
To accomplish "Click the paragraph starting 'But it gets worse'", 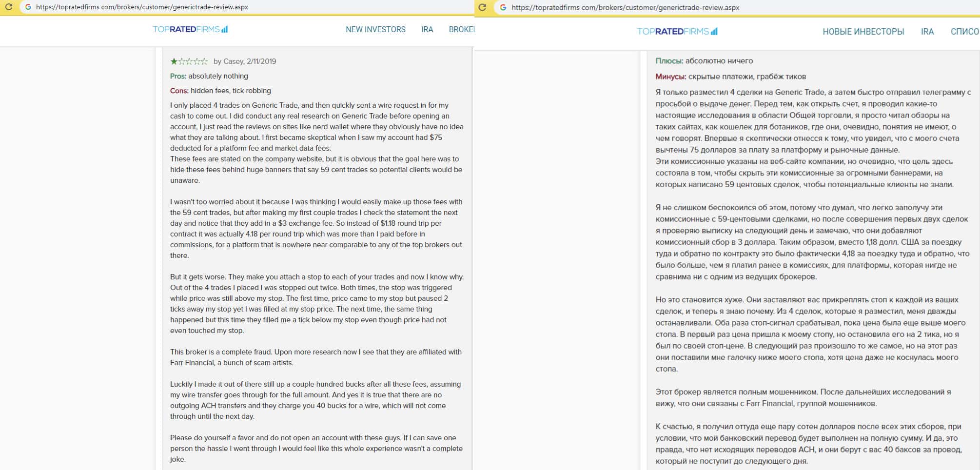I will (317, 304).
